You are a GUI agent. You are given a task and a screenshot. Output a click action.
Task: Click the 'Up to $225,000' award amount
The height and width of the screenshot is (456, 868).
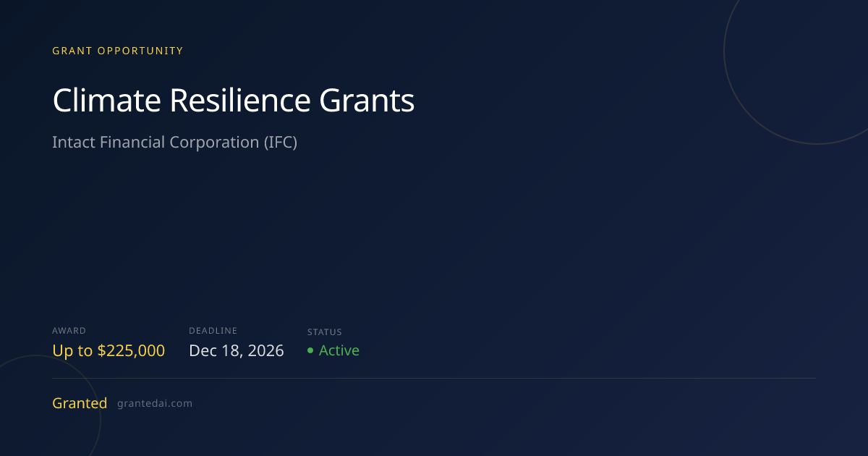click(109, 350)
